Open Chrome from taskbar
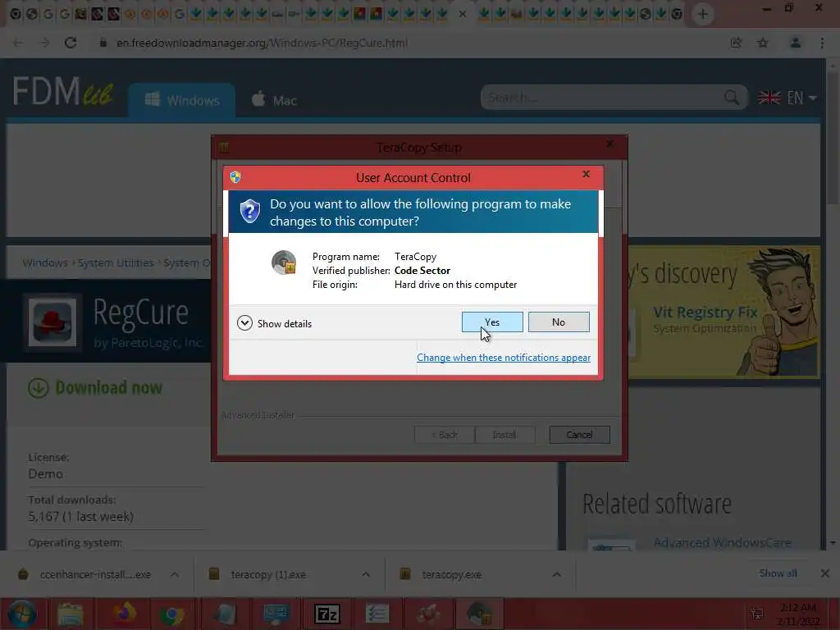840x630 pixels. (x=171, y=614)
